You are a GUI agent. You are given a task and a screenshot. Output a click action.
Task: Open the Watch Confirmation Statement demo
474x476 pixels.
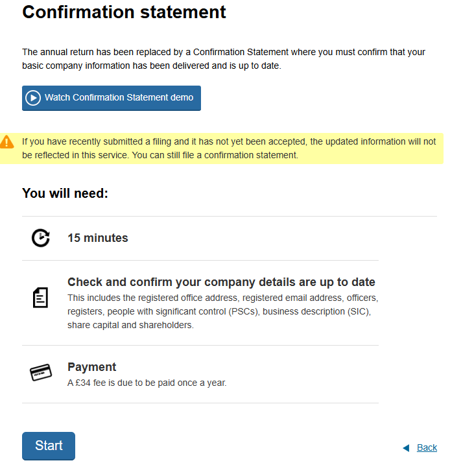point(112,98)
